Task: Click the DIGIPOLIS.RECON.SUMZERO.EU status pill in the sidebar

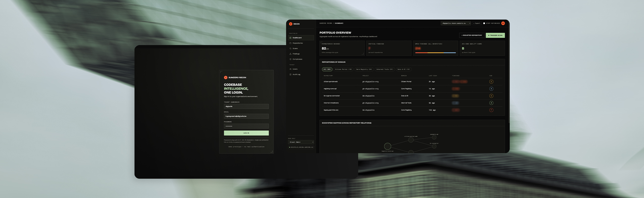Action: 301,147
